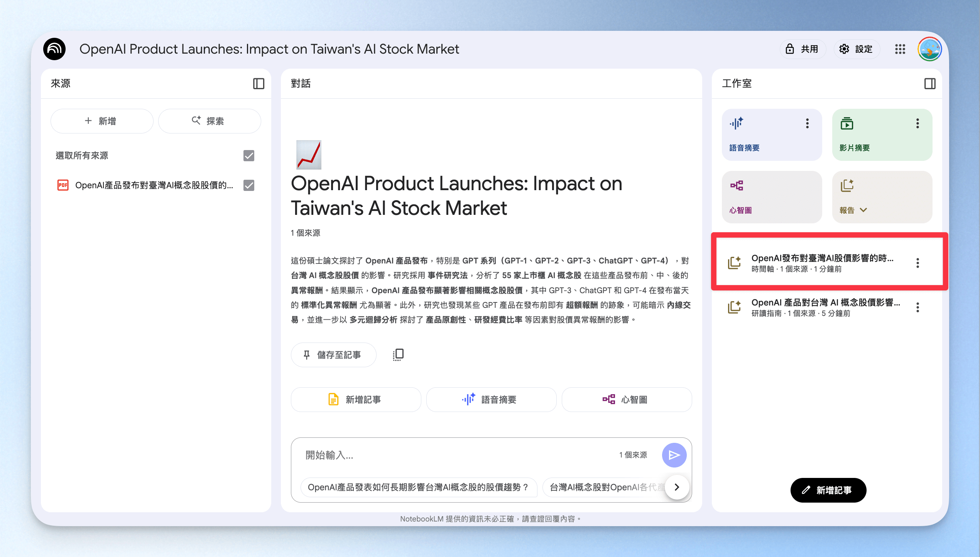
Task: Open the user account avatar
Action: (930, 49)
